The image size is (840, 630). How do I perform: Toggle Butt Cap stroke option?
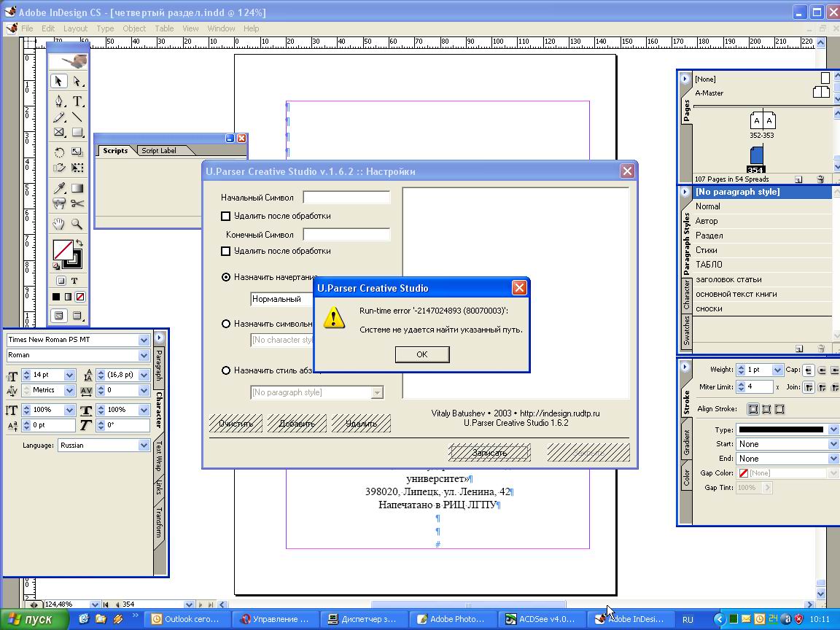tap(809, 370)
